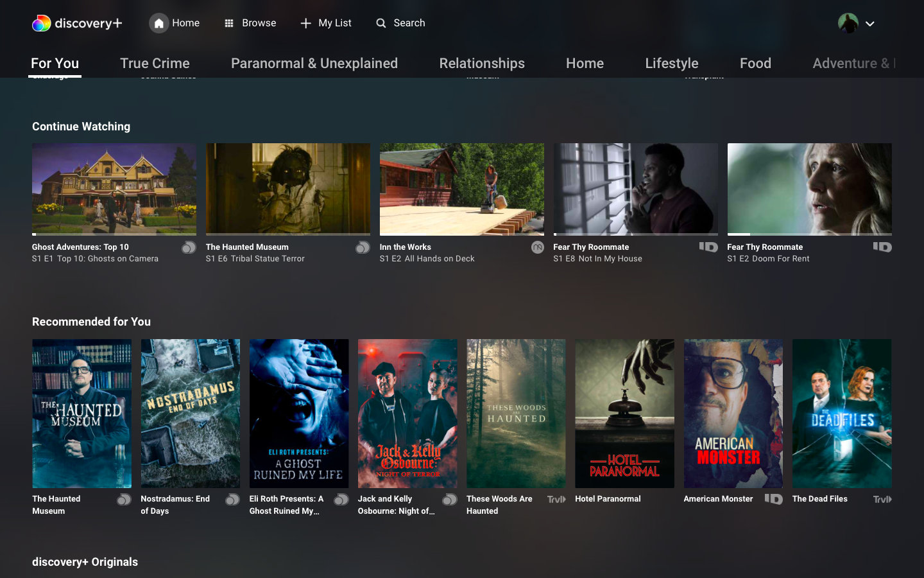Click the progress bar under Not In My House thumbnail
Screen dimensions: 924x578
coord(636,234)
